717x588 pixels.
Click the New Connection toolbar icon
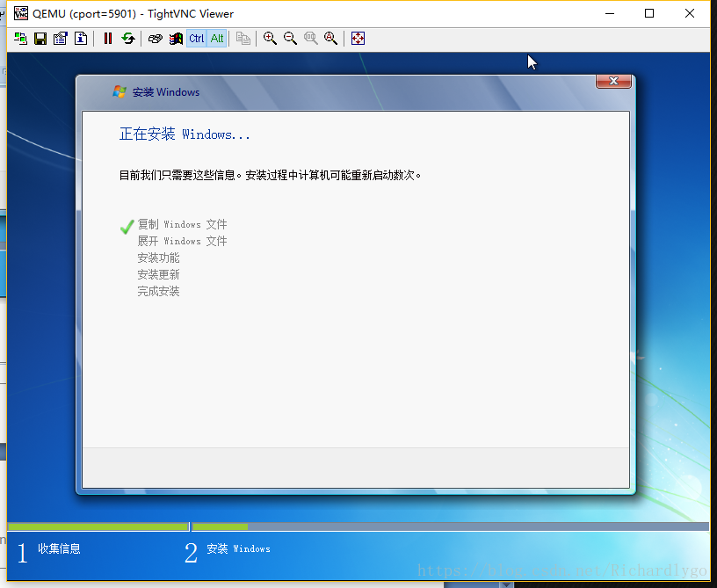(20, 39)
